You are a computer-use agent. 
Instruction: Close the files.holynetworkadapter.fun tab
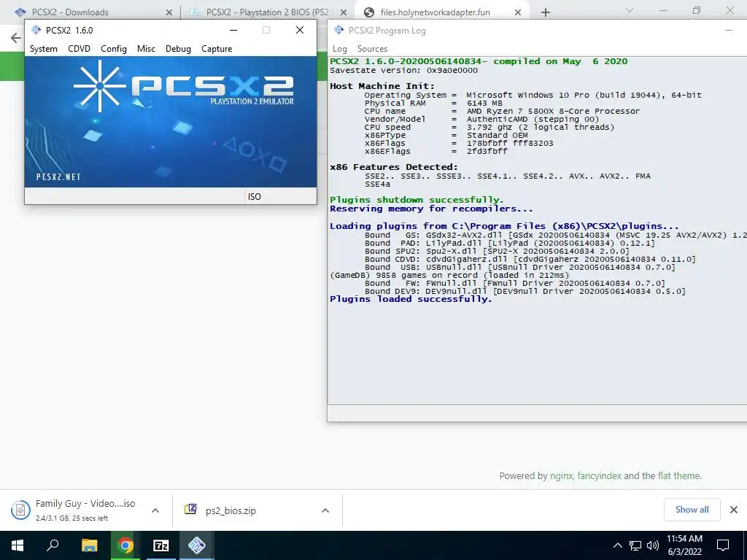pos(518,12)
